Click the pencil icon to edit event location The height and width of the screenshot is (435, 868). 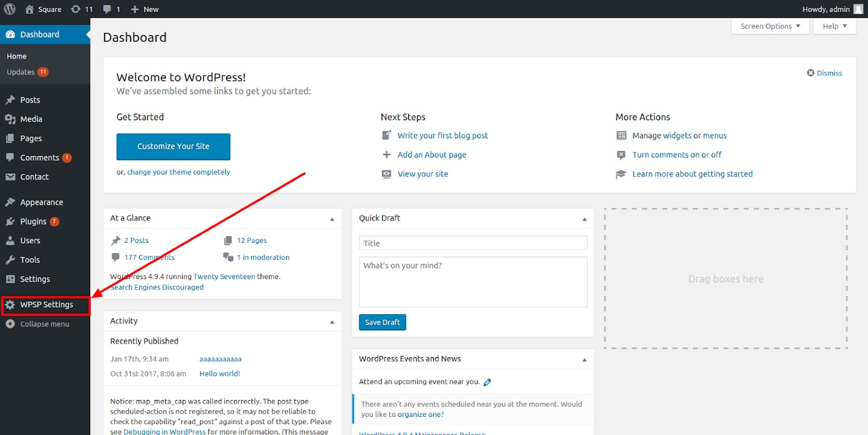click(487, 382)
